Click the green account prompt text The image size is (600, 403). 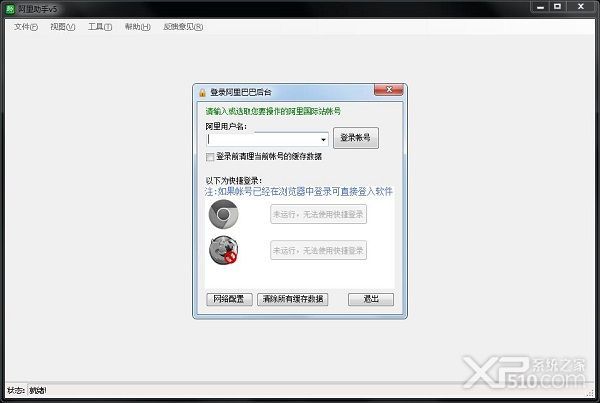273,111
